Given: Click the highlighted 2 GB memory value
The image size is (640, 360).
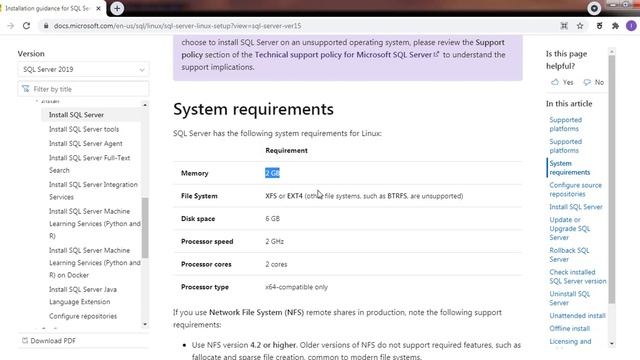Looking at the screenshot, I should point(272,173).
